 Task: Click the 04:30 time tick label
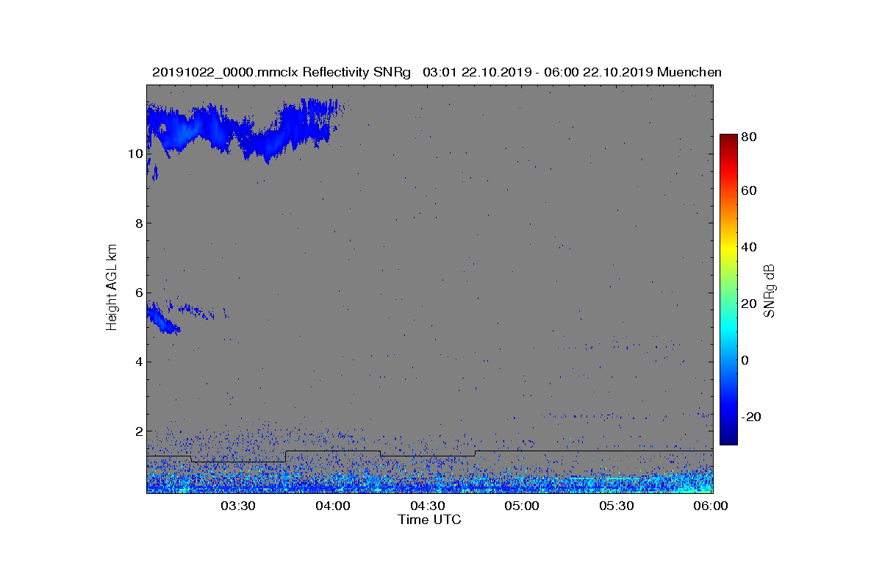pos(427,506)
